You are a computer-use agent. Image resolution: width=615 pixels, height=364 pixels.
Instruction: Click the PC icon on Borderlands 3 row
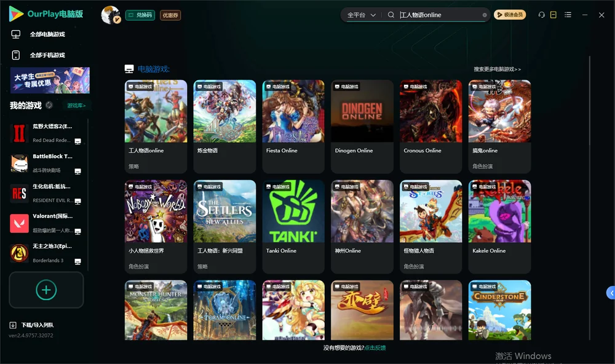click(77, 262)
